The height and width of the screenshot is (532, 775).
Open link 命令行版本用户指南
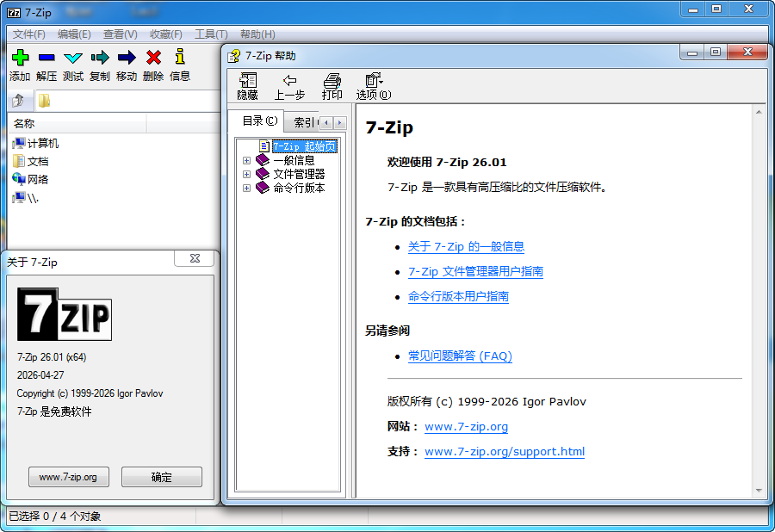tap(458, 296)
